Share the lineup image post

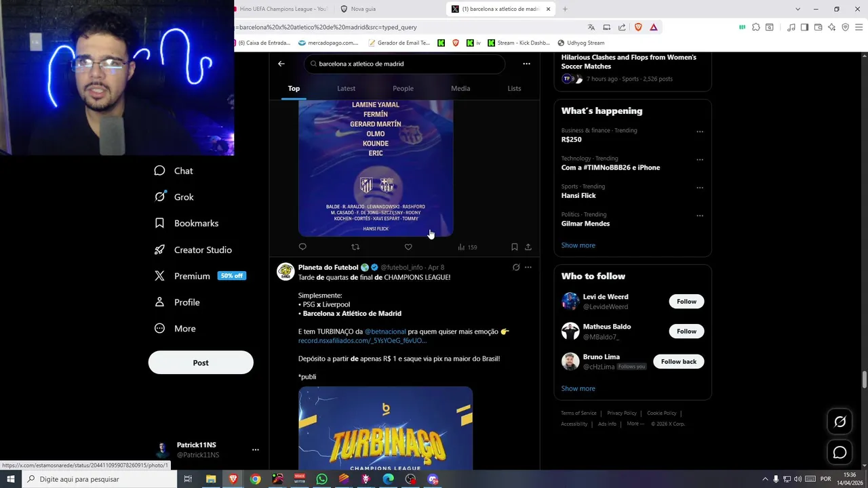click(528, 247)
